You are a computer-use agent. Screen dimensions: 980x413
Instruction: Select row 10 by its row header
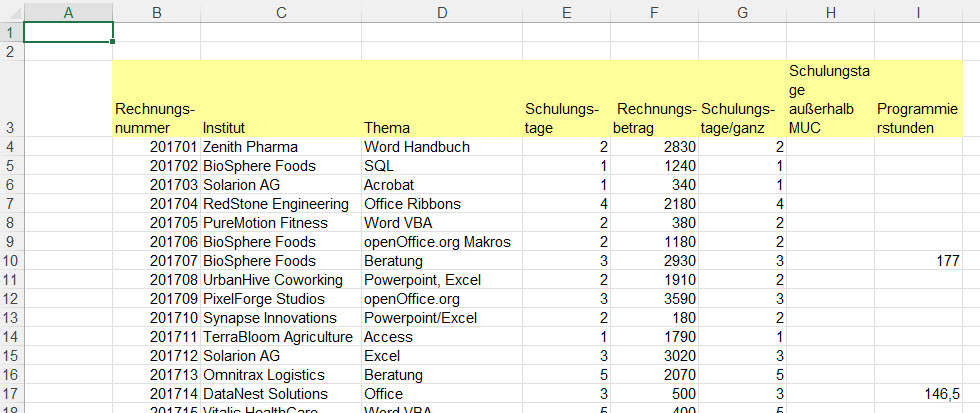(x=11, y=261)
